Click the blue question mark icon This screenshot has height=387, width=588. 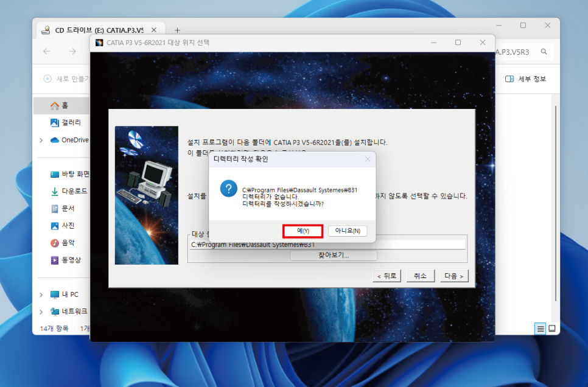coord(228,189)
